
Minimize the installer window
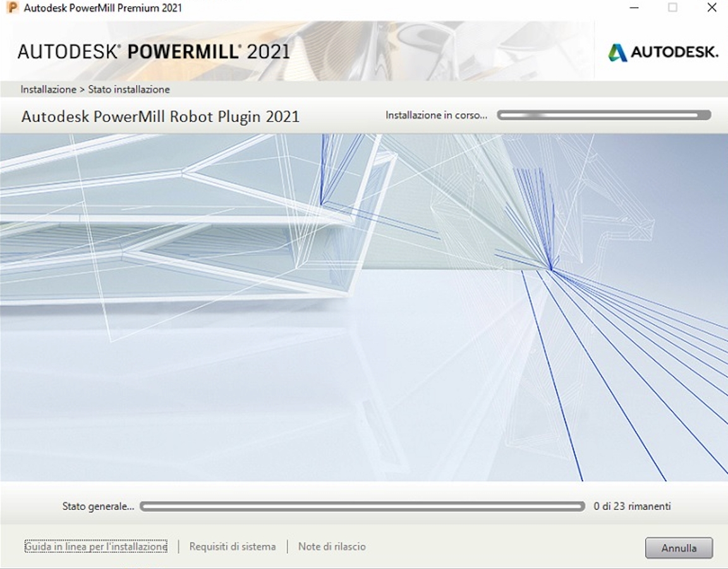(x=632, y=8)
